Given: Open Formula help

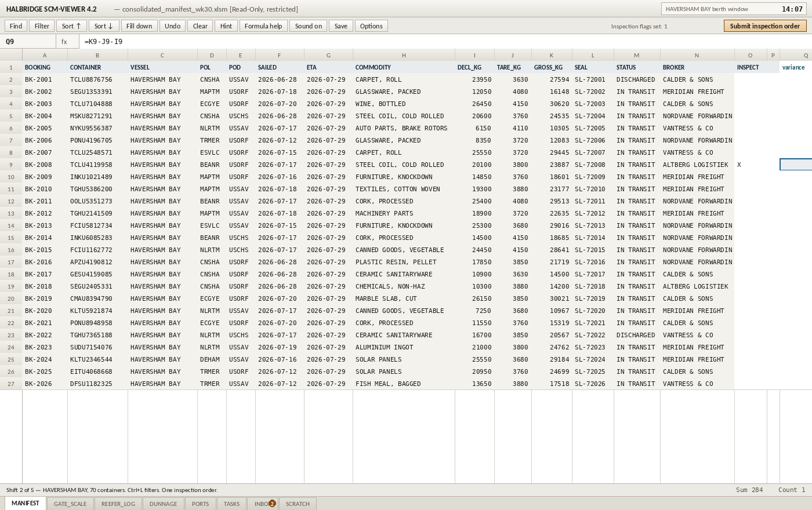Looking at the screenshot, I should (x=263, y=26).
